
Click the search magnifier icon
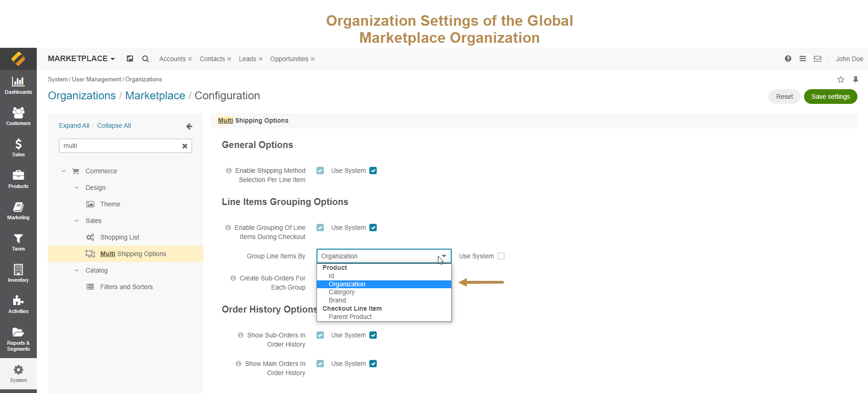[145, 59]
